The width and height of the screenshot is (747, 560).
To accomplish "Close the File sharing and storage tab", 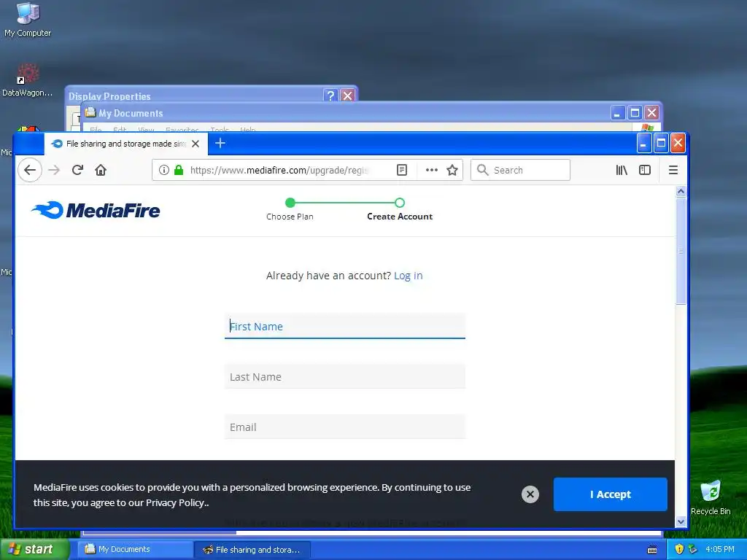I will (196, 144).
